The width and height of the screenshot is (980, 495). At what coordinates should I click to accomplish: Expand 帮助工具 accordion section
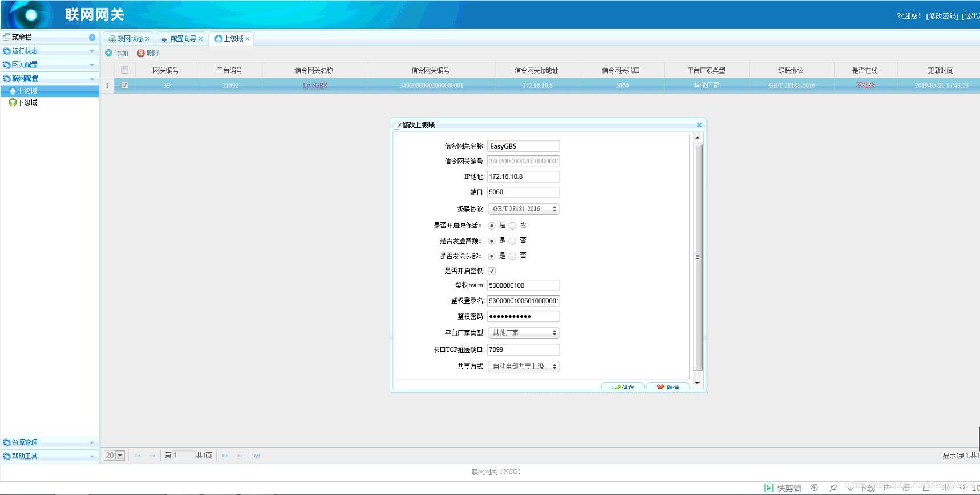[x=50, y=456]
